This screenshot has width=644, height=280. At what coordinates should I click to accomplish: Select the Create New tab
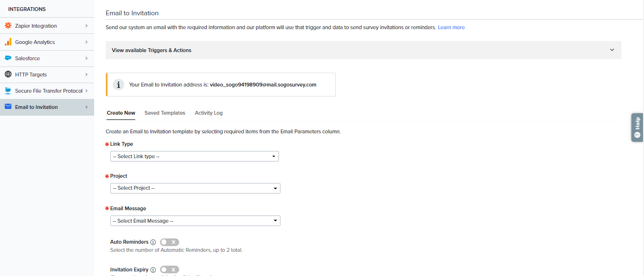click(x=121, y=113)
